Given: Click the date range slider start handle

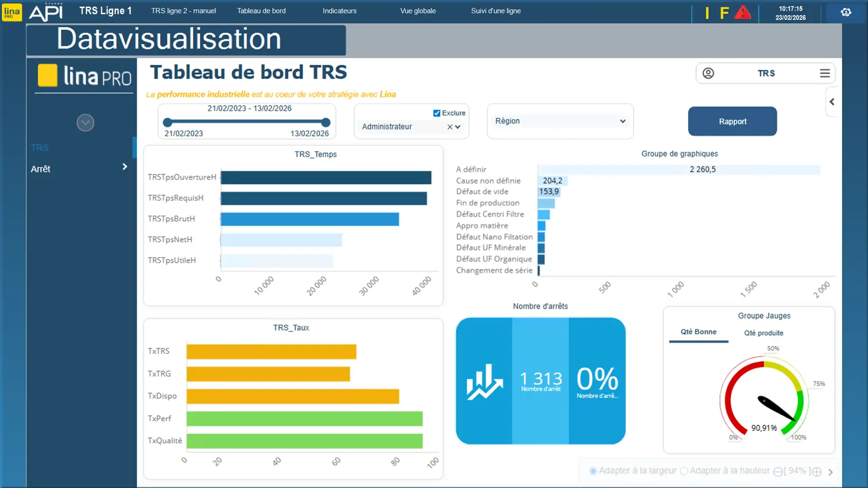Looking at the screenshot, I should 167,122.
